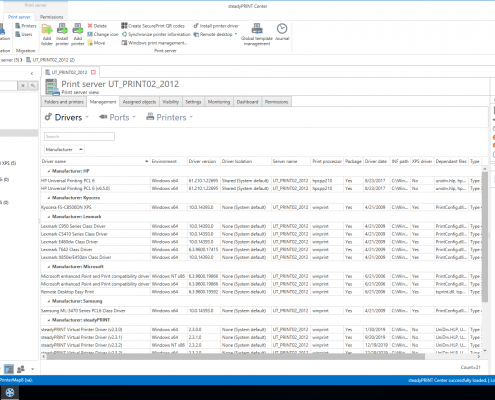
Task: Open the Permissions view tab
Action: tap(276, 102)
